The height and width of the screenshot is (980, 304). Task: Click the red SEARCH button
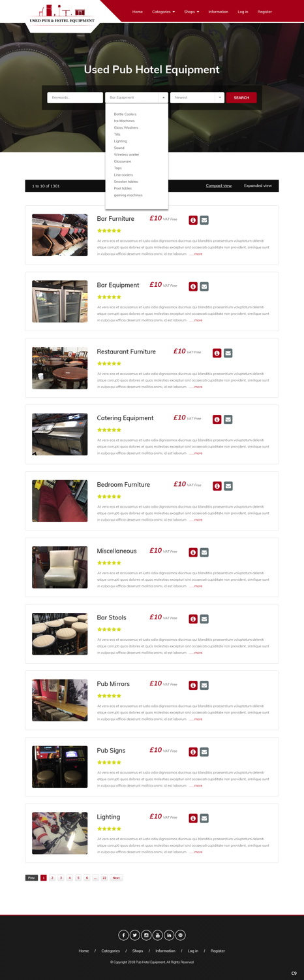pyautogui.click(x=241, y=97)
